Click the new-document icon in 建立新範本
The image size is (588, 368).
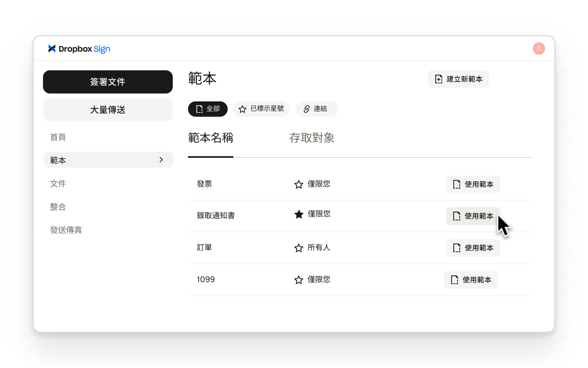439,79
